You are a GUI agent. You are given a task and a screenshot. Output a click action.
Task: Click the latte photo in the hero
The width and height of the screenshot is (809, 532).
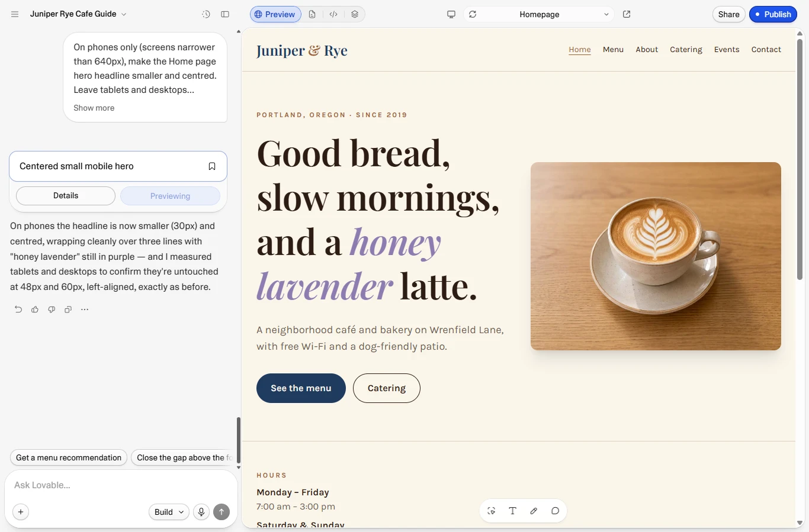click(x=656, y=256)
